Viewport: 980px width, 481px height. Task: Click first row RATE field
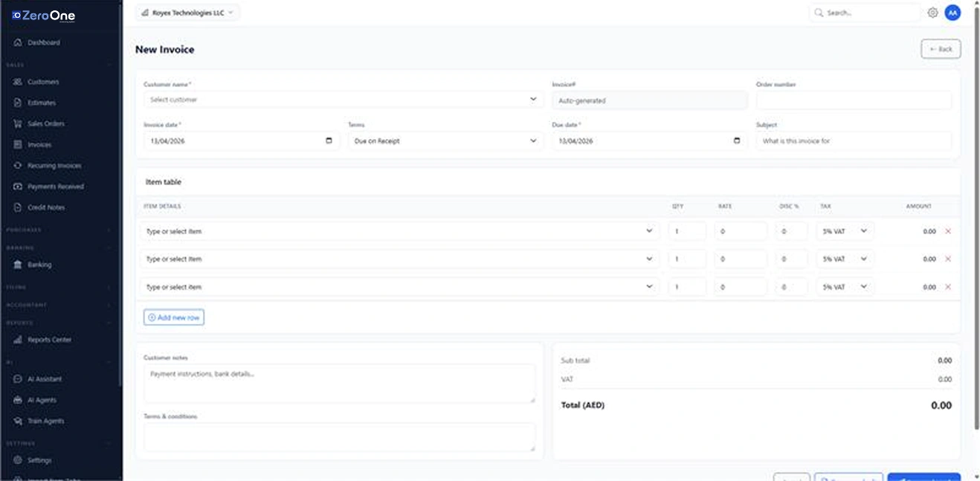[x=741, y=231]
